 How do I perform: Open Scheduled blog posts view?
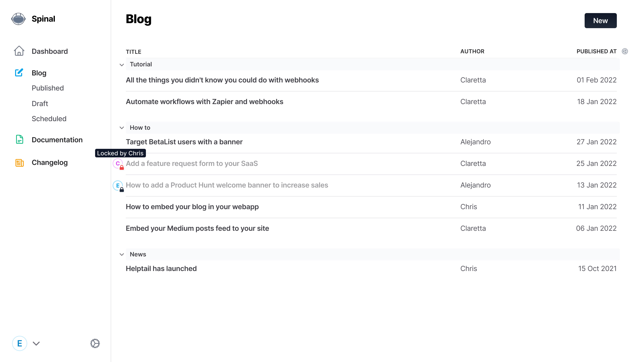(x=49, y=118)
